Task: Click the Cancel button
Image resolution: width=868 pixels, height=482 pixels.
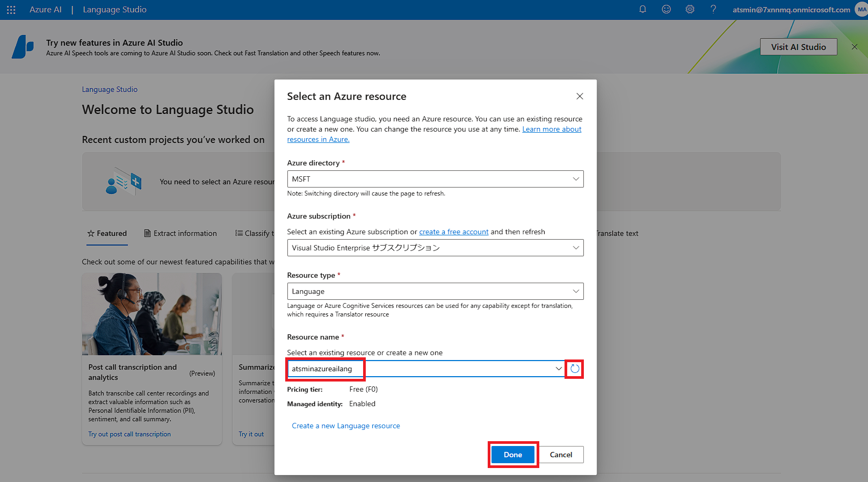Action: (x=561, y=455)
